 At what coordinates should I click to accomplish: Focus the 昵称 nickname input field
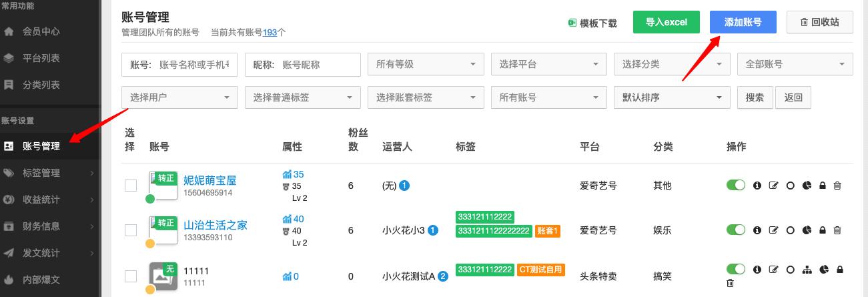pos(303,65)
